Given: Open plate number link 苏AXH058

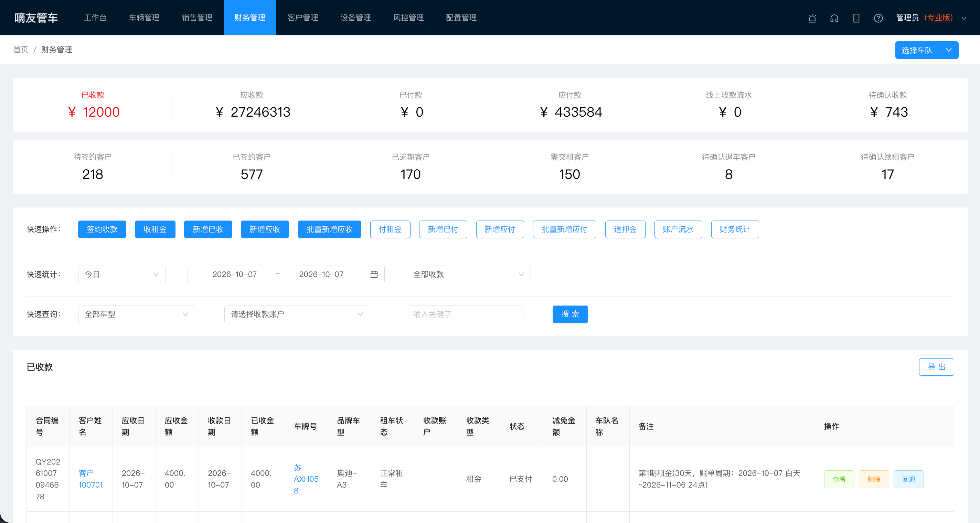Looking at the screenshot, I should click(x=306, y=479).
